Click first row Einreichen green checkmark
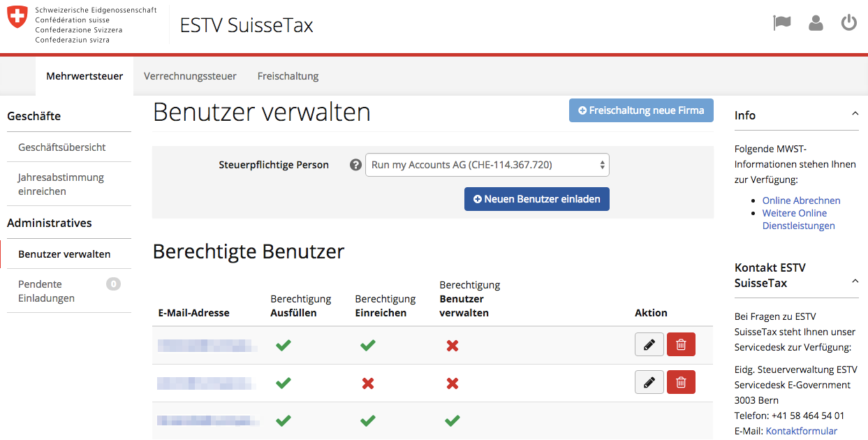This screenshot has height=440, width=868. coord(367,345)
